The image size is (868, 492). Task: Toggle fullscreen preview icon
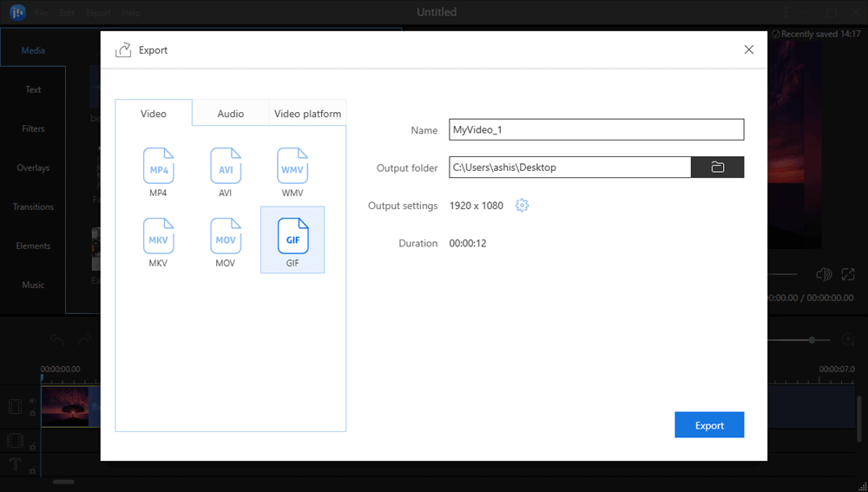coord(848,274)
